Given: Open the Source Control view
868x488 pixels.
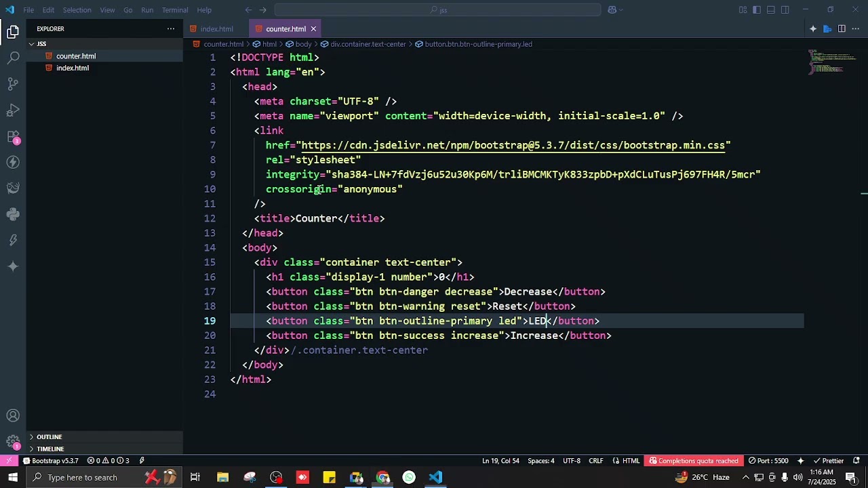Looking at the screenshot, I should pyautogui.click(x=13, y=84).
